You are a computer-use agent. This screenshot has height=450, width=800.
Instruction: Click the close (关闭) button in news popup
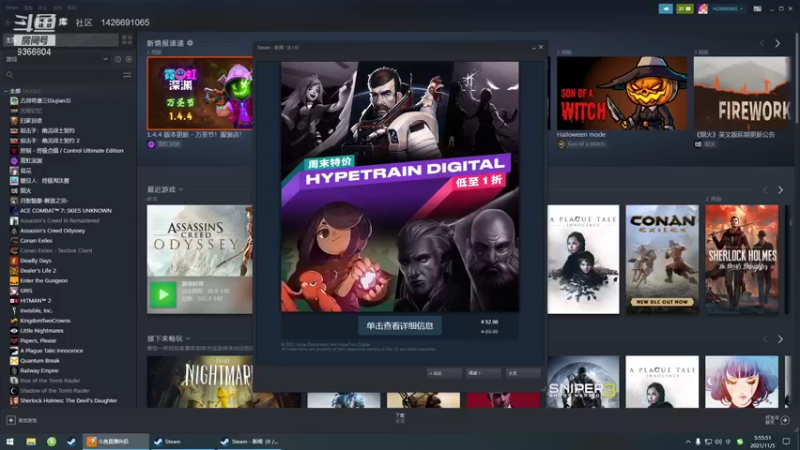[x=523, y=373]
